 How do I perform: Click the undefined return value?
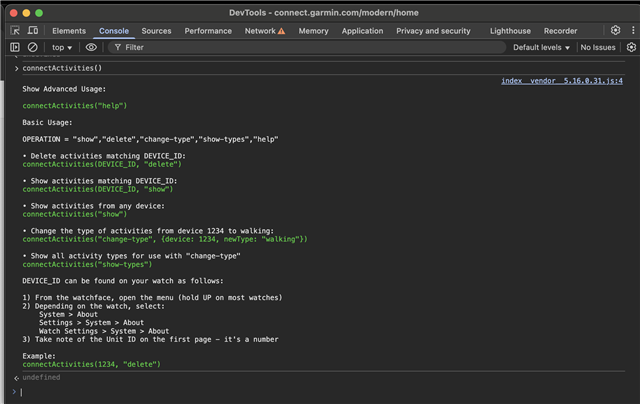(x=41, y=377)
